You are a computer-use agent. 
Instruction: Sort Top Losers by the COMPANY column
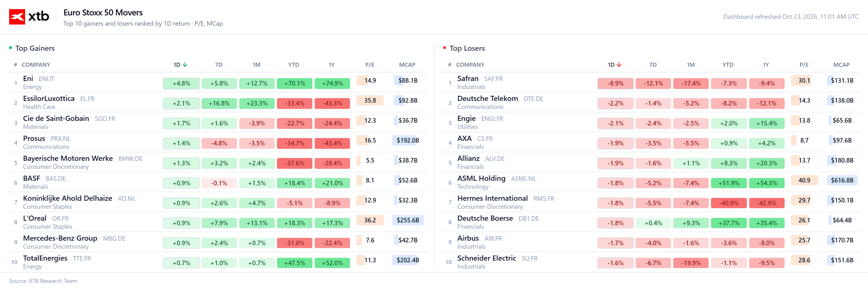click(470, 65)
